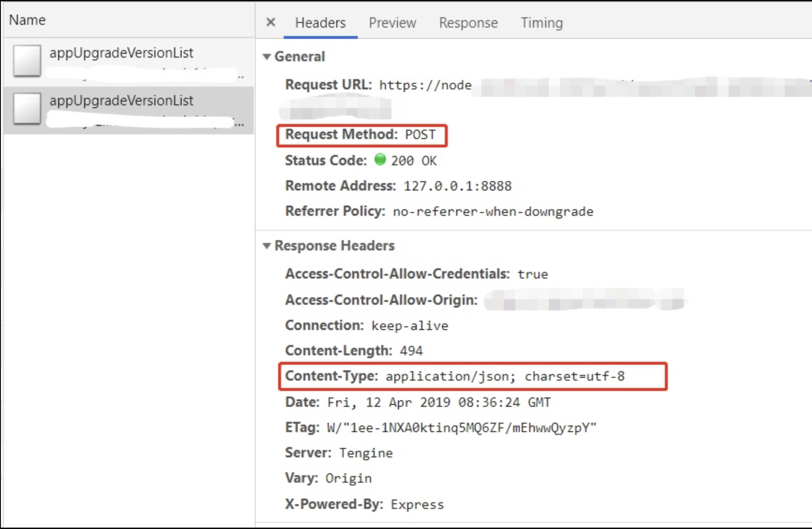Click the Content-Length value 494
The image size is (812, 529).
(411, 351)
